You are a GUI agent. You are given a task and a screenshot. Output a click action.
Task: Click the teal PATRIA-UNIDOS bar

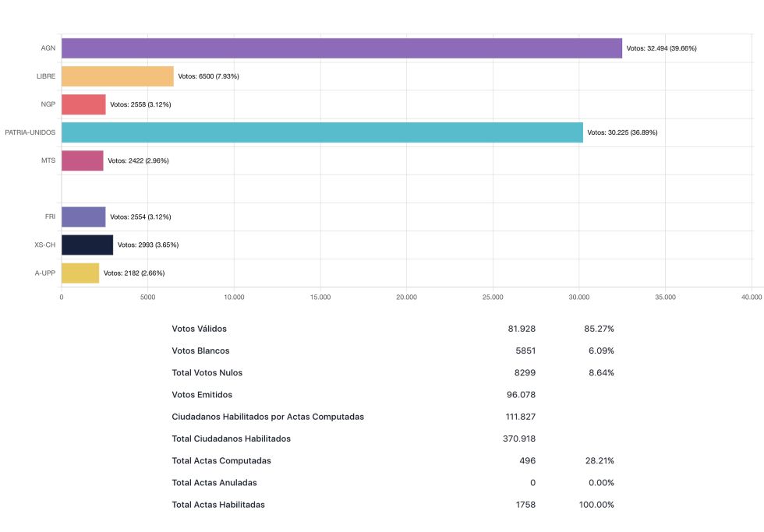tap(322, 132)
